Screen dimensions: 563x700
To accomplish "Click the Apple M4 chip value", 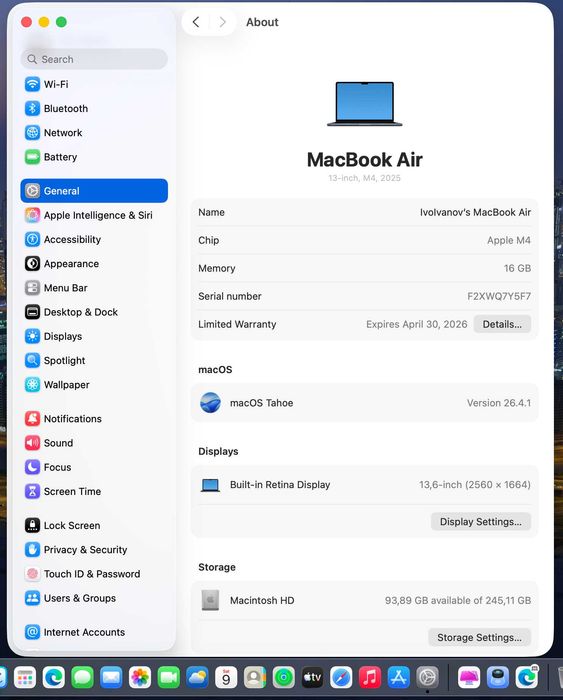I will pos(509,240).
